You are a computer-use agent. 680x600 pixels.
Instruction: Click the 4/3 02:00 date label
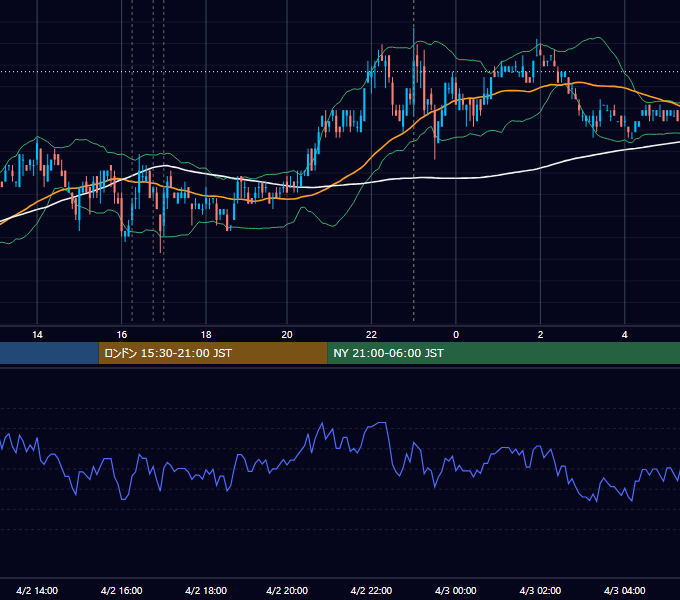540,590
